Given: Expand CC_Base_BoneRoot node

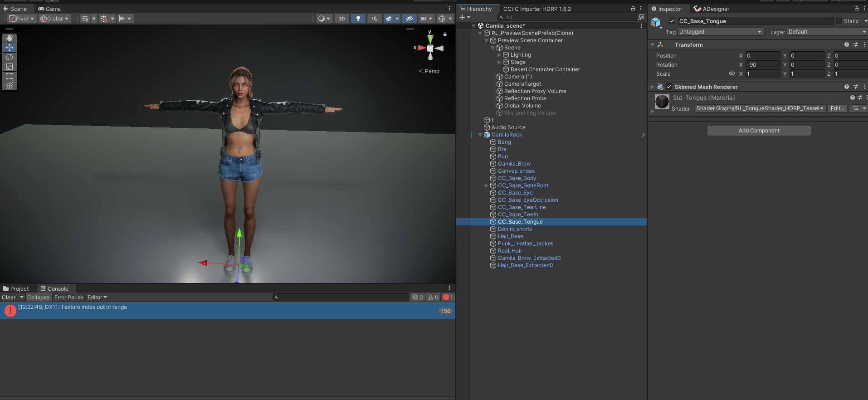Looking at the screenshot, I should [487, 185].
